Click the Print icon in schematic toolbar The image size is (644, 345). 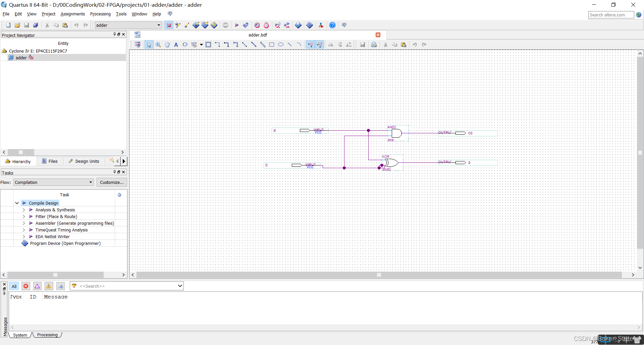tap(374, 45)
